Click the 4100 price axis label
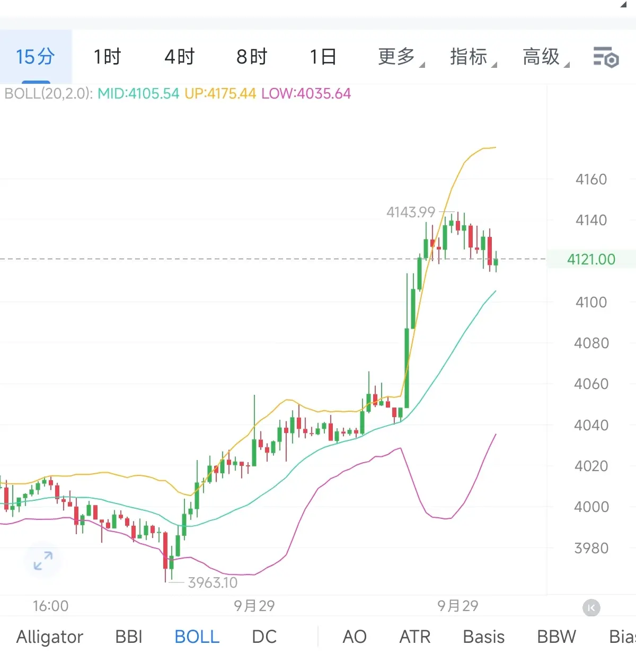 click(591, 302)
